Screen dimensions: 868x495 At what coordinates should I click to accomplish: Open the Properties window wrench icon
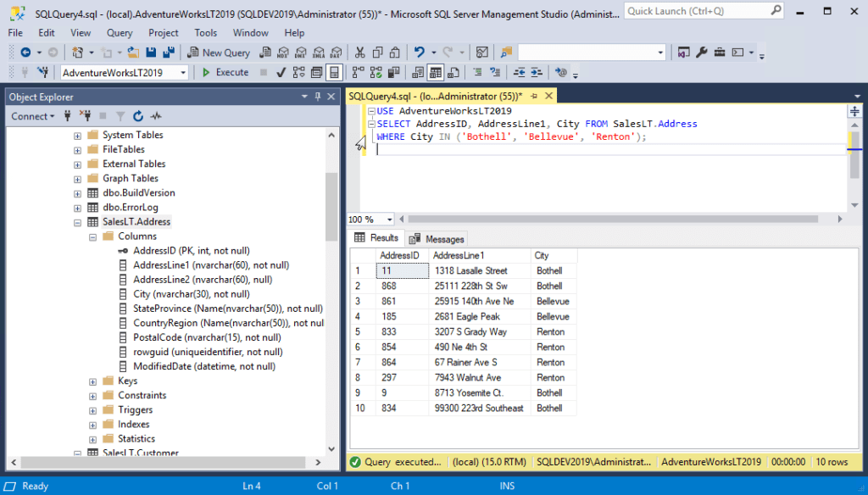pos(701,53)
